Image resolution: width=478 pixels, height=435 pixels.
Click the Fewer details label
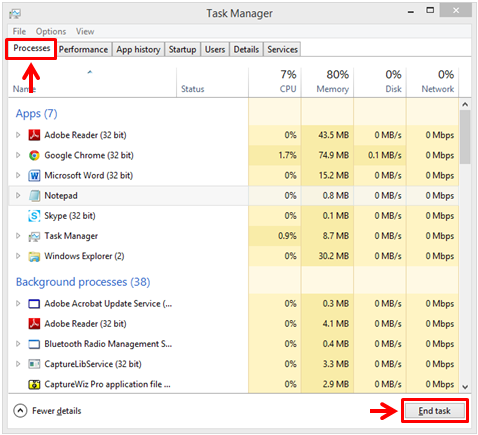pos(57,411)
